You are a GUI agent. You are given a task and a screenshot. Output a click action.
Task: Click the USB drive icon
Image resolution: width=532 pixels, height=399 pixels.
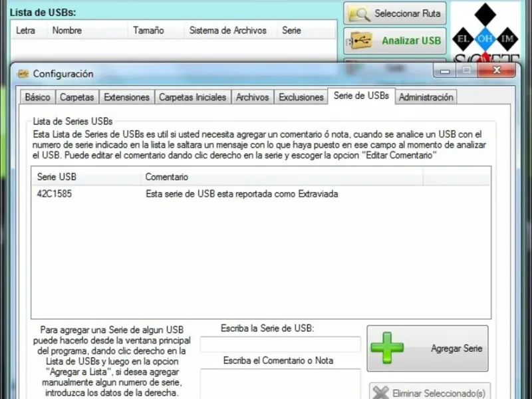[x=360, y=41]
